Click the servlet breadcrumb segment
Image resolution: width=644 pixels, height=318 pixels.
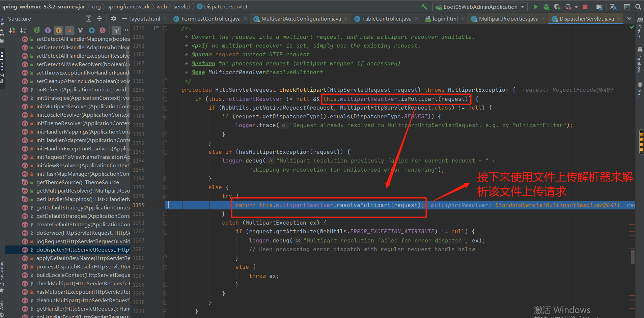pyautogui.click(x=182, y=6)
